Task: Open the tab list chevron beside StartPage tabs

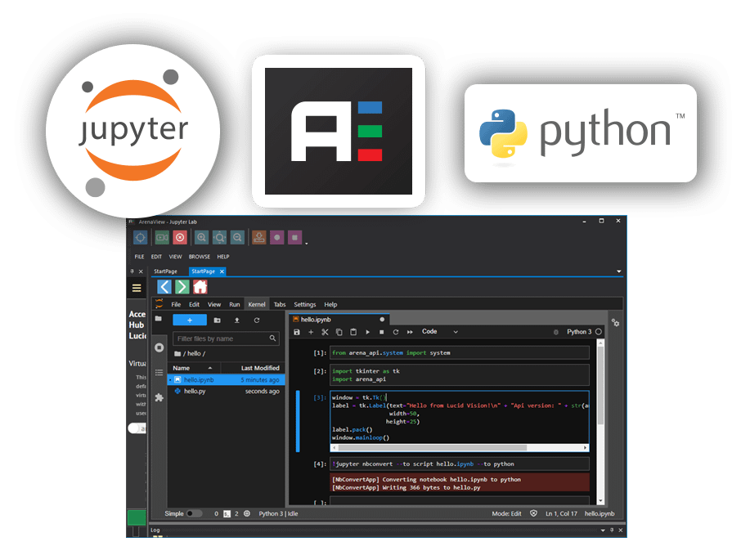Action: pyautogui.click(x=618, y=271)
